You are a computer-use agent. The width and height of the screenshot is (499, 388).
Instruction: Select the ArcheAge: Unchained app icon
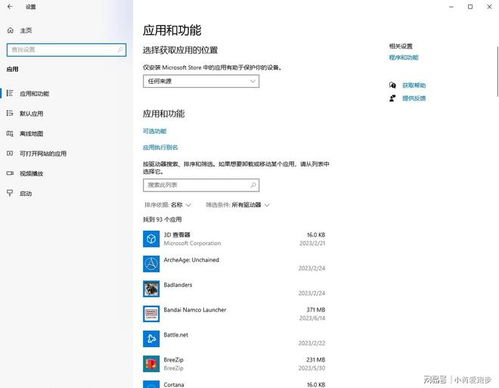pos(151,264)
